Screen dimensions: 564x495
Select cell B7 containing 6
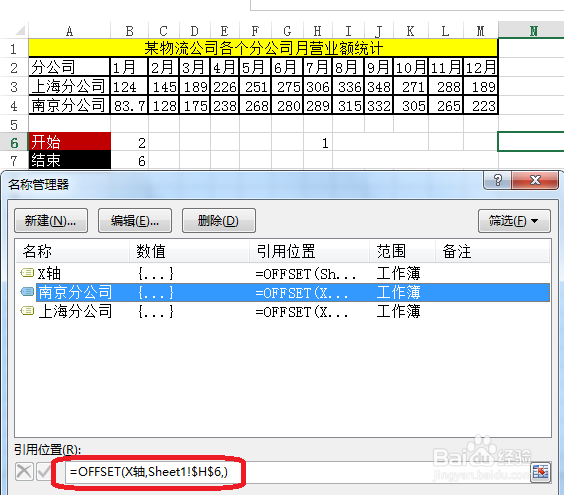129,160
